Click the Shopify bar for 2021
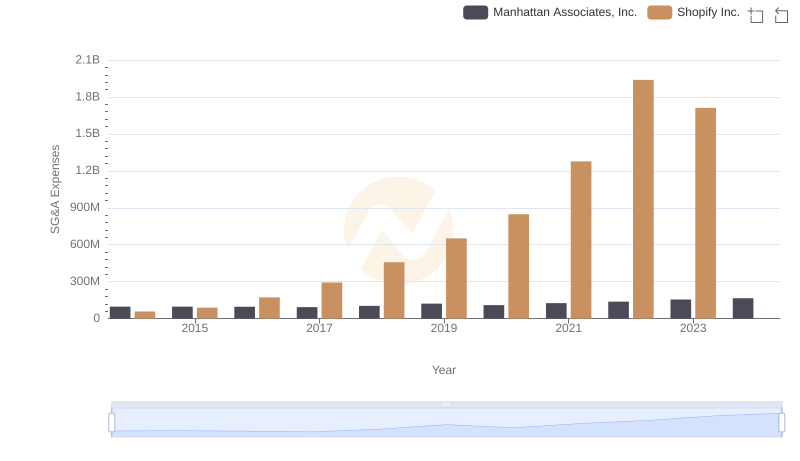This screenshot has height=461, width=800. click(x=581, y=240)
